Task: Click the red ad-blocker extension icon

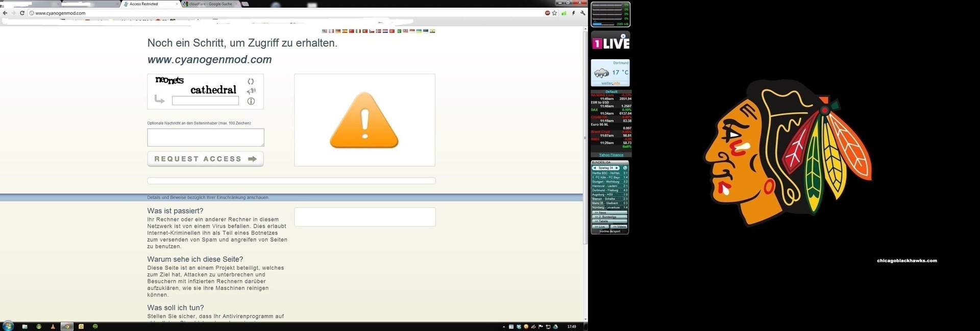Action: pos(547,13)
